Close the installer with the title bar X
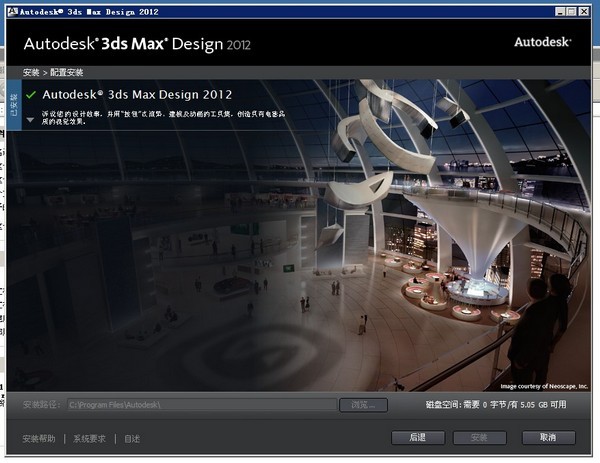 pos(586,10)
